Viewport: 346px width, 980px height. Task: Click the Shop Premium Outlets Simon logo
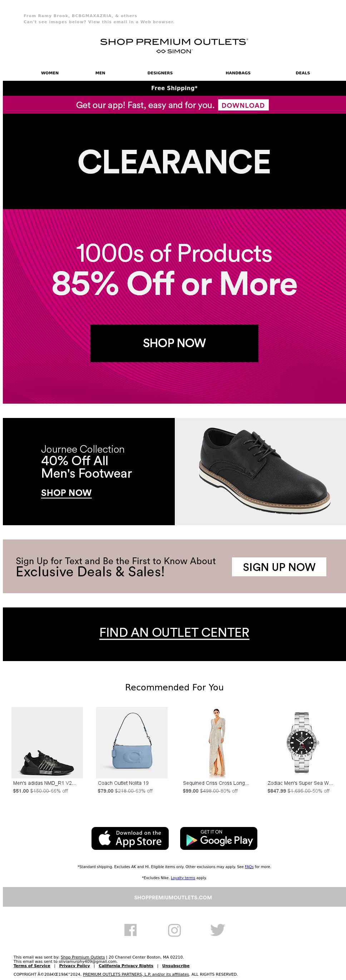(x=174, y=46)
